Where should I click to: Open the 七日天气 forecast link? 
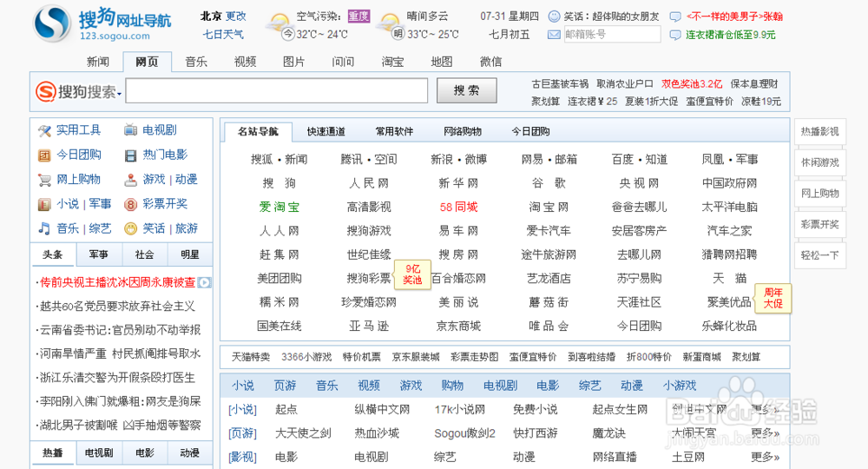(223, 35)
